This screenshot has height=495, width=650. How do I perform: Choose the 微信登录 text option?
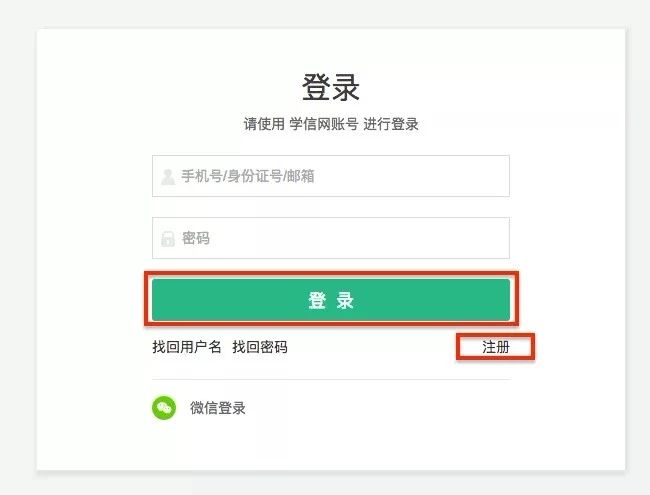coord(218,408)
